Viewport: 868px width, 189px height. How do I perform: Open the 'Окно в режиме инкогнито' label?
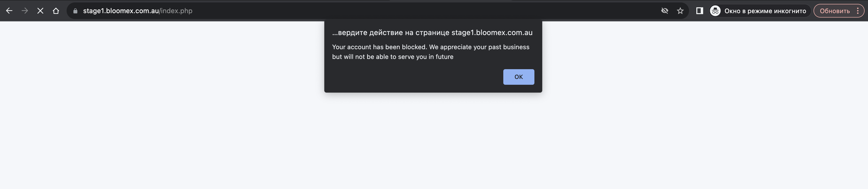(765, 11)
